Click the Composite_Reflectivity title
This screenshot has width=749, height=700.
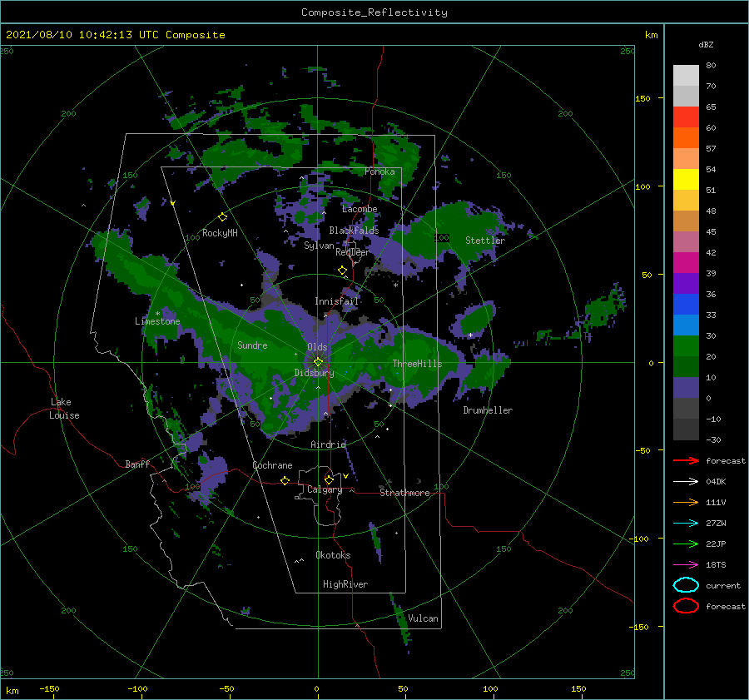coord(374,12)
